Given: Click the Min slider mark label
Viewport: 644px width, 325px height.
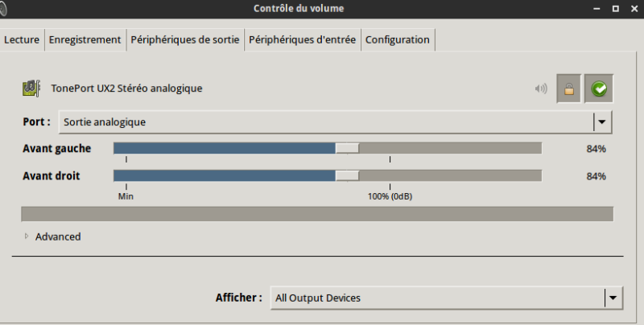Looking at the screenshot, I should point(126,195).
